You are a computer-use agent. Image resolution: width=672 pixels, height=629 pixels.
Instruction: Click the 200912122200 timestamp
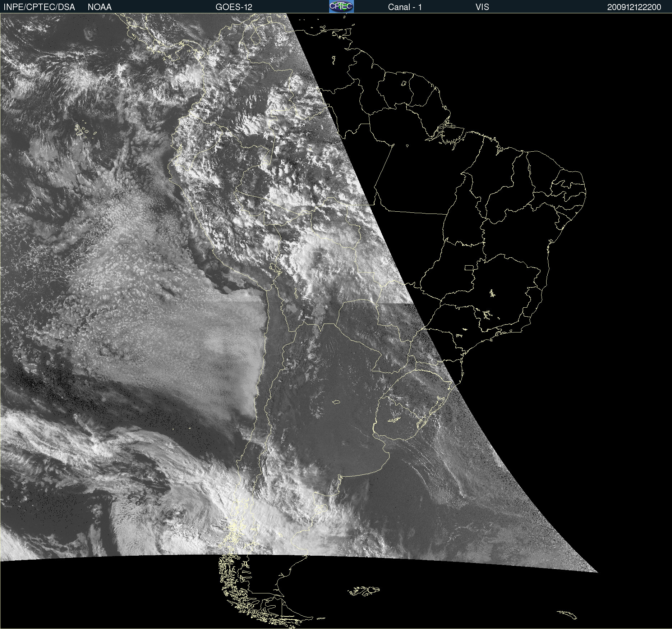[634, 7]
